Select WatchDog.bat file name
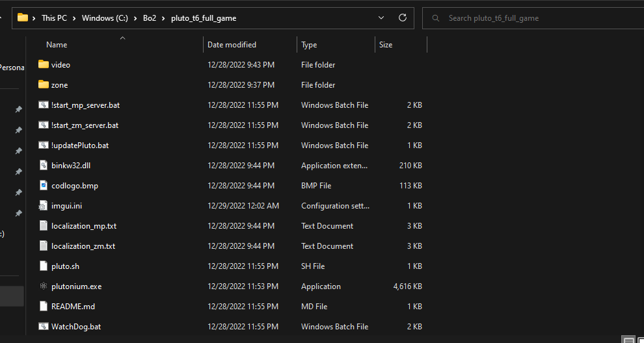This screenshot has width=644, height=343. tap(76, 326)
